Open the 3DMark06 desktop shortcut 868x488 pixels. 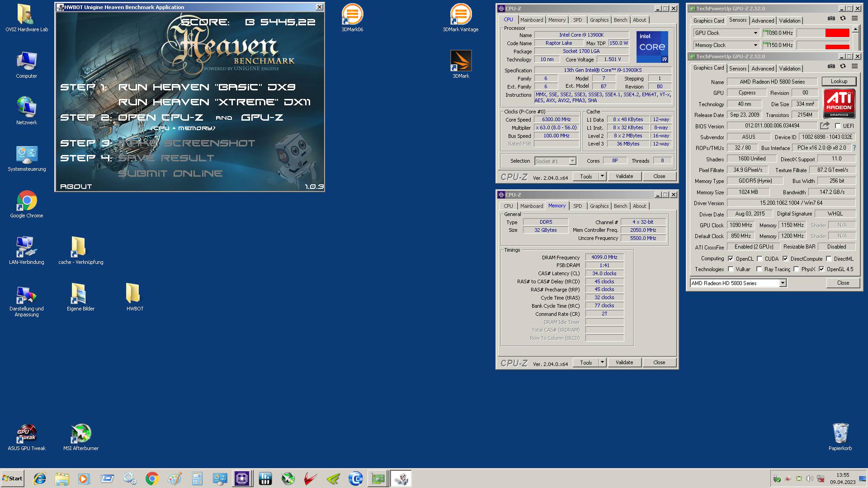[x=352, y=18]
